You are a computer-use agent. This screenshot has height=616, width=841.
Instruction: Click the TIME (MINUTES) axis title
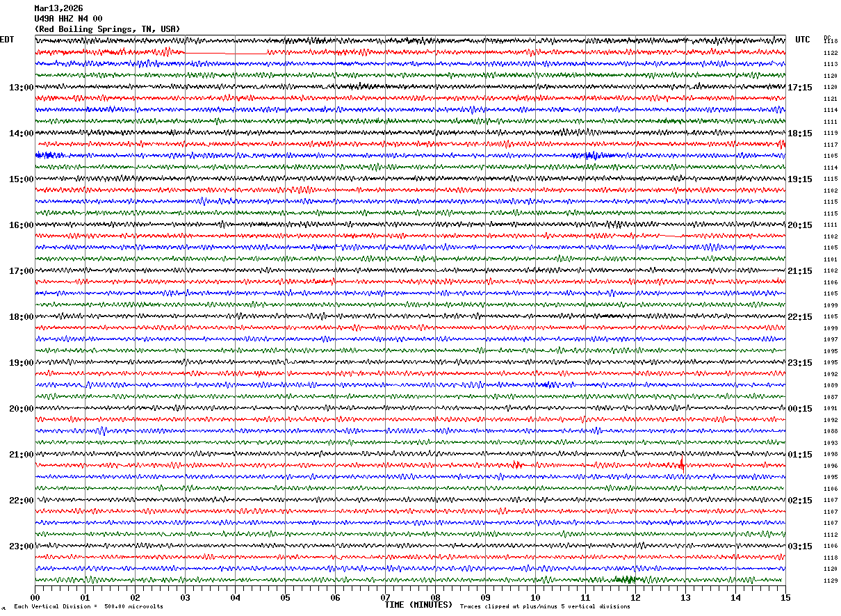(x=418, y=605)
